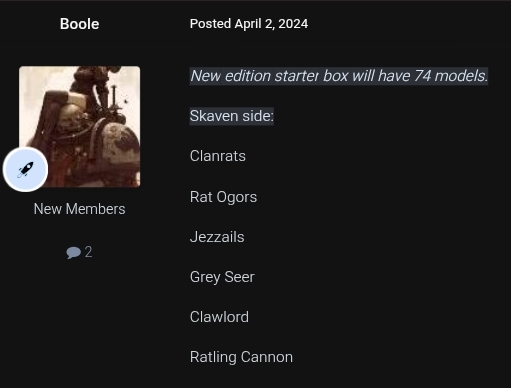Click the speech bubble post count icon
The image size is (511, 388).
click(x=73, y=252)
